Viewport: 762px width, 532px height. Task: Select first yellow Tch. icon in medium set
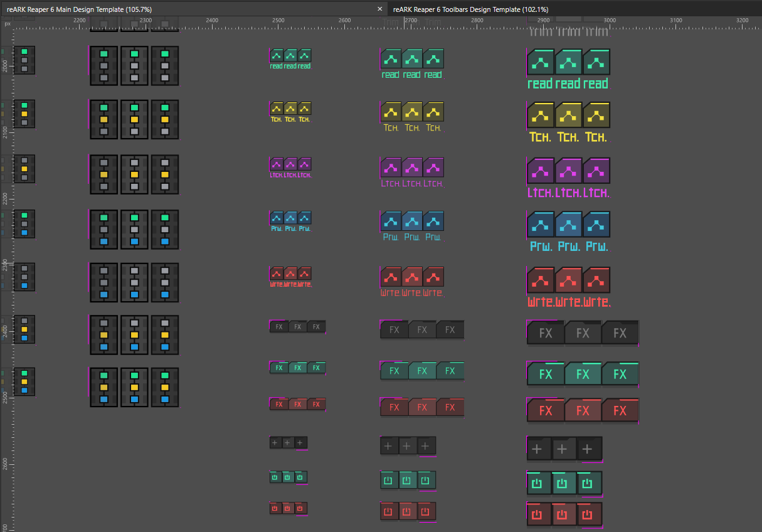coord(391,112)
